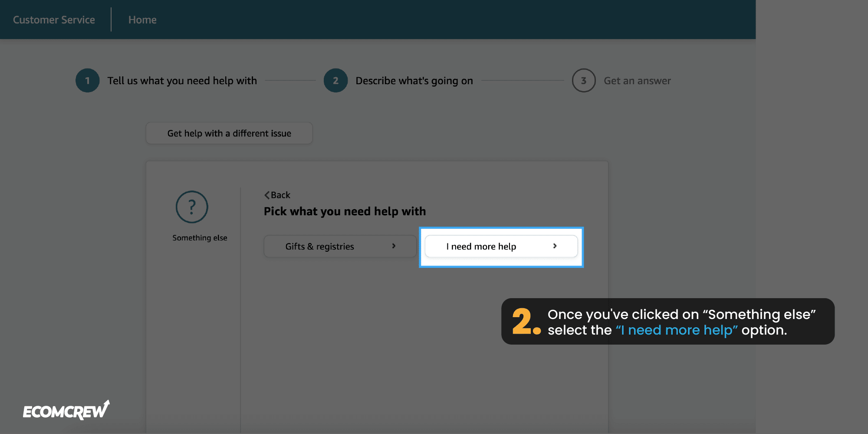Click step 3 circle icon

click(584, 80)
